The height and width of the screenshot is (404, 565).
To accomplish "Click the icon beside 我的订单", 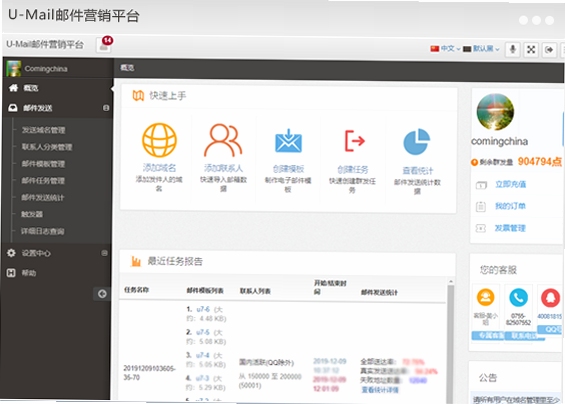I will tap(481, 207).
